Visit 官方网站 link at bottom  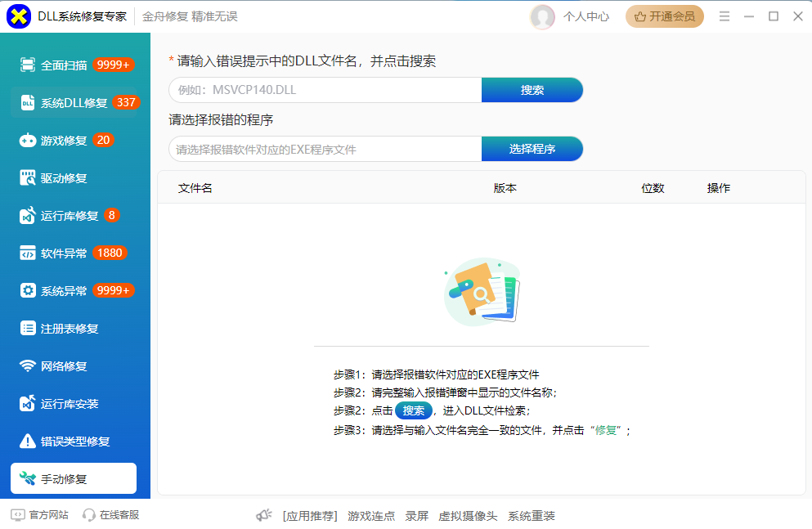[39, 515]
